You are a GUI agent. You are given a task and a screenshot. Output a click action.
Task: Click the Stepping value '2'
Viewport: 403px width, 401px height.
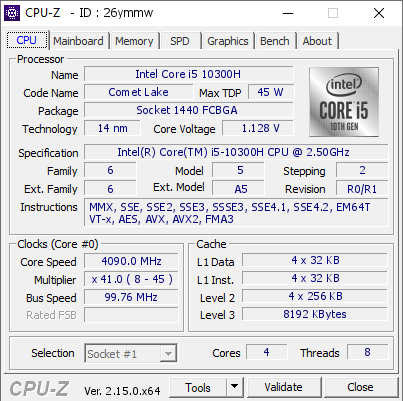point(362,170)
